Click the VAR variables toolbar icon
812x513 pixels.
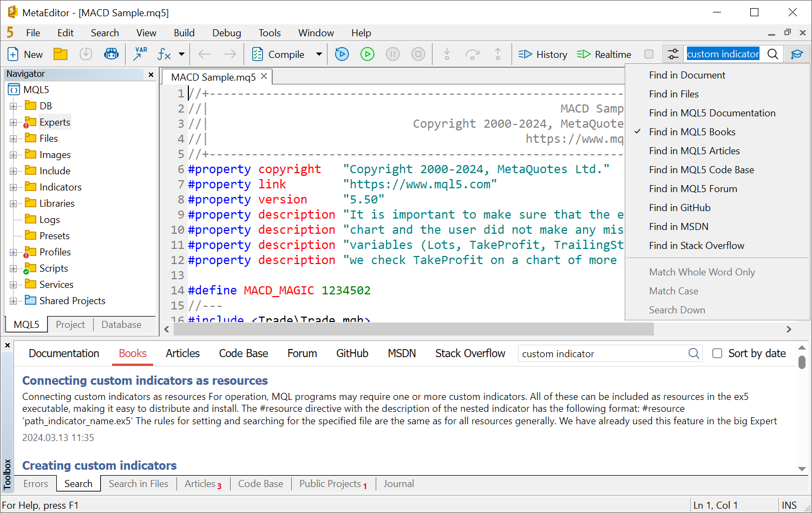[140, 54]
